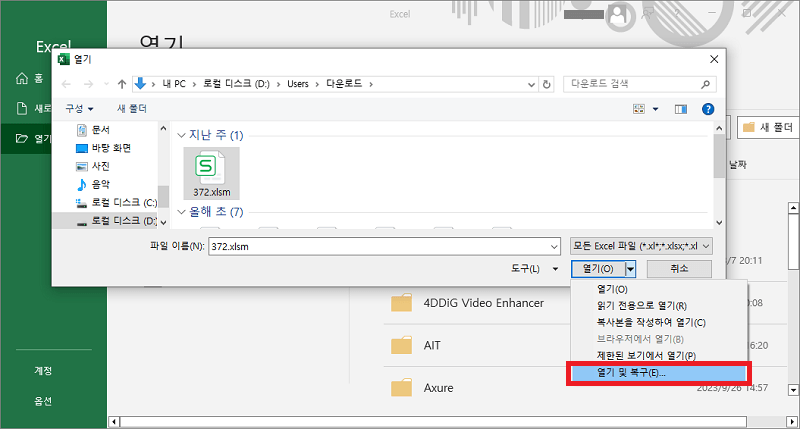The height and width of the screenshot is (429, 800).
Task: Click the refresh icon beside the address bar
Action: coord(546,84)
